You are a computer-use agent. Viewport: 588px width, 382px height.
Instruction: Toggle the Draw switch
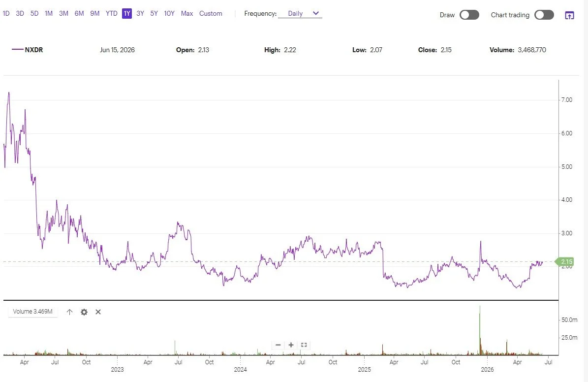coord(469,15)
